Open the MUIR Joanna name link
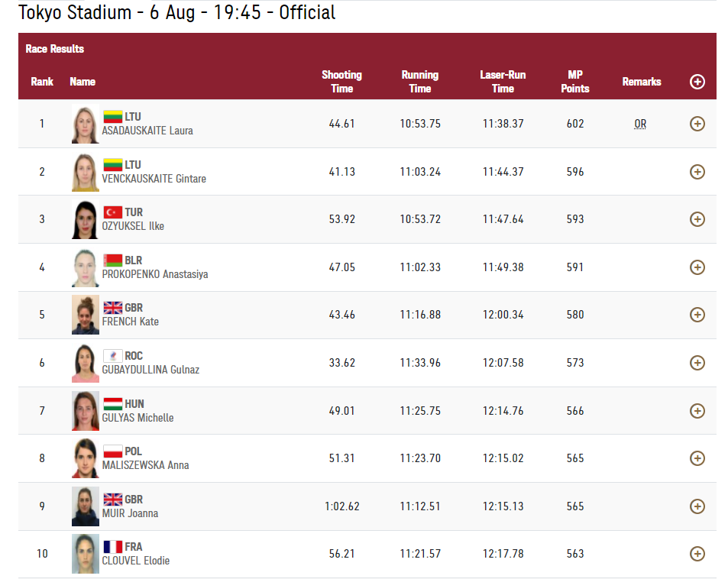The width and height of the screenshot is (728, 579). 130,513
